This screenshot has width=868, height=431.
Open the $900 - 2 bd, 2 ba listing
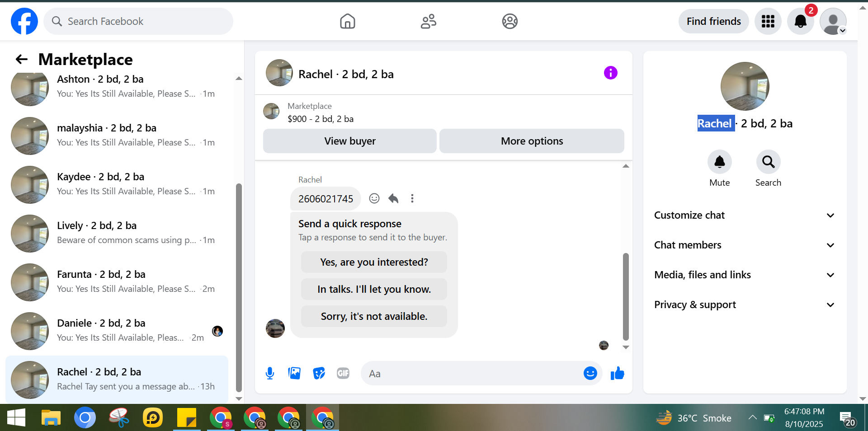tap(321, 119)
